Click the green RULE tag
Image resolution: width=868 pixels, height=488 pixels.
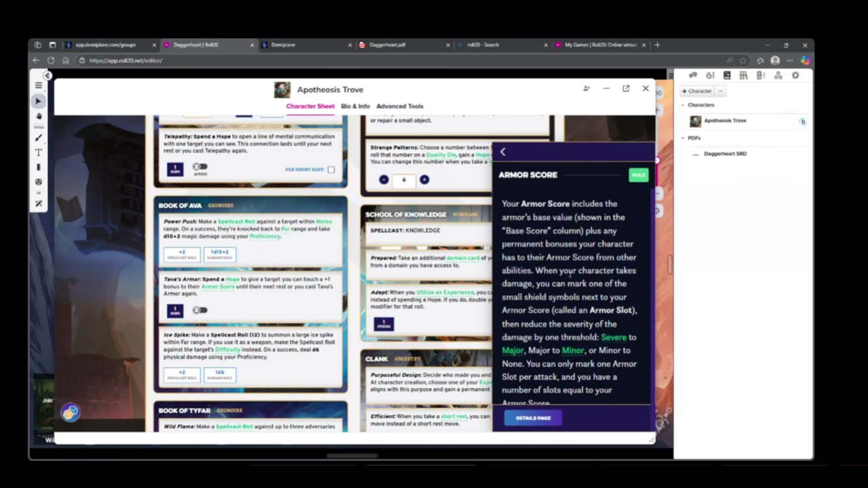[638, 175]
